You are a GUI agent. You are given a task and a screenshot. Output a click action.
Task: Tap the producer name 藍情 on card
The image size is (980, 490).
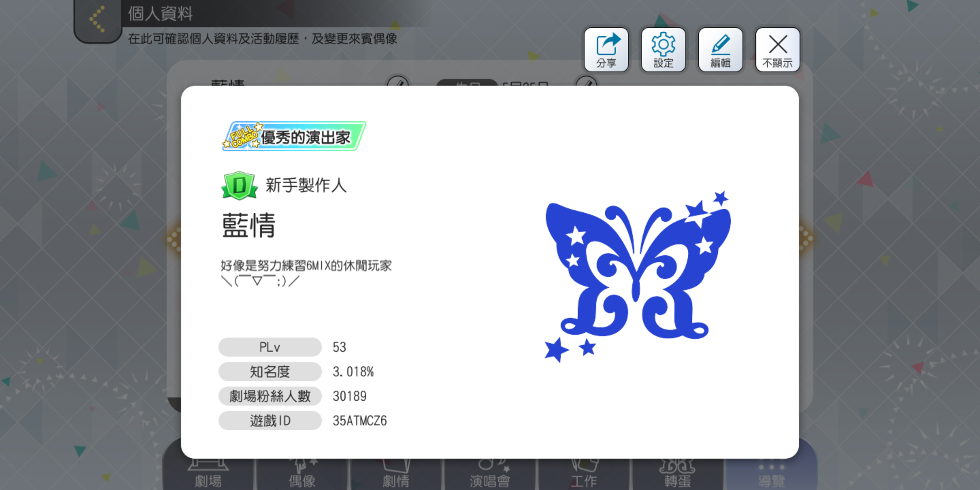pyautogui.click(x=249, y=225)
